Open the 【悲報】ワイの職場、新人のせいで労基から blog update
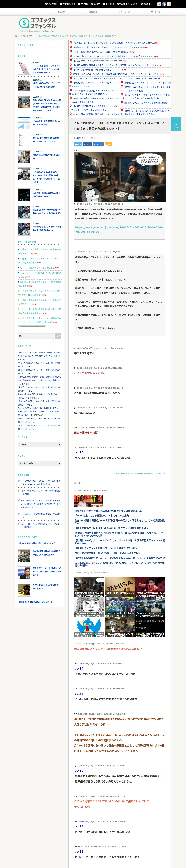The image size is (186, 868). [x=40, y=251]
